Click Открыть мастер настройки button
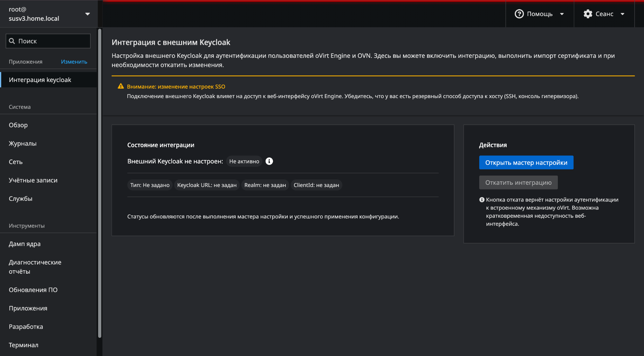The height and width of the screenshot is (356, 644). click(x=526, y=162)
